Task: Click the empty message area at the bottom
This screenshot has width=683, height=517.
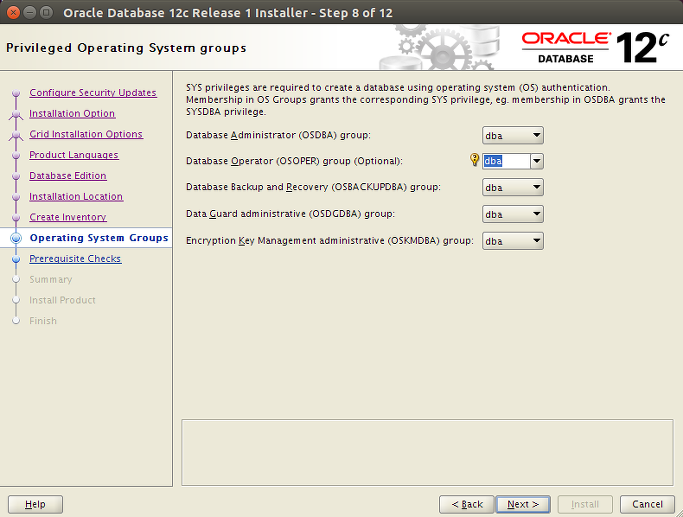Action: 427,452
